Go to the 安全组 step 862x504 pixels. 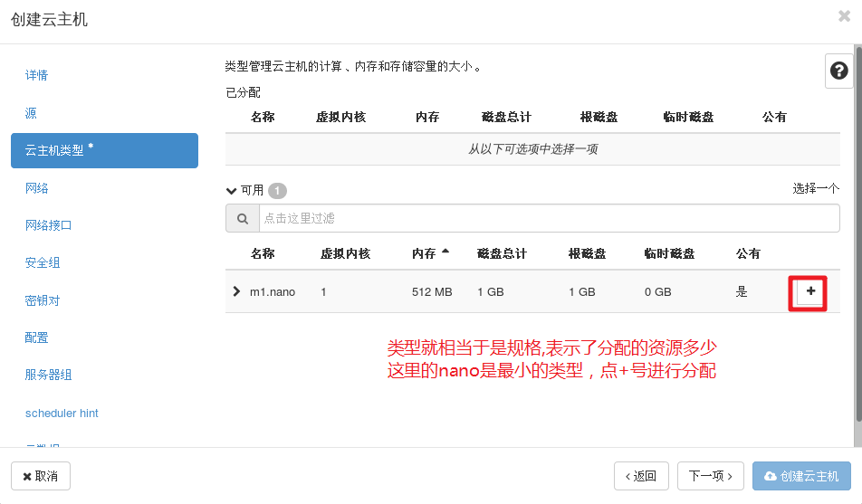[x=43, y=263]
